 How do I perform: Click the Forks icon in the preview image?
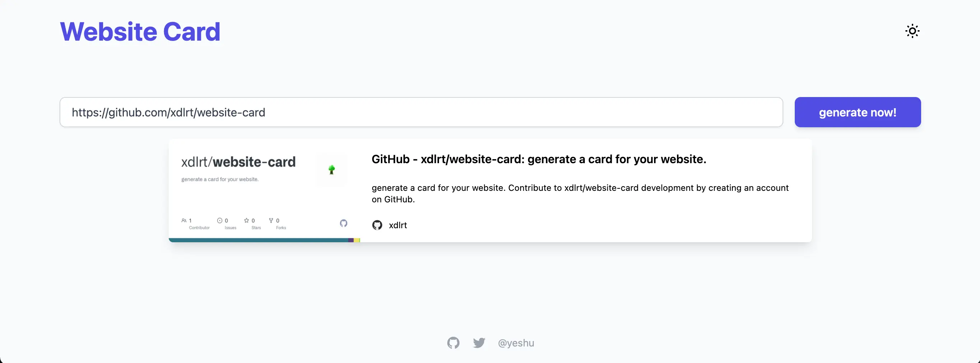[x=271, y=221]
